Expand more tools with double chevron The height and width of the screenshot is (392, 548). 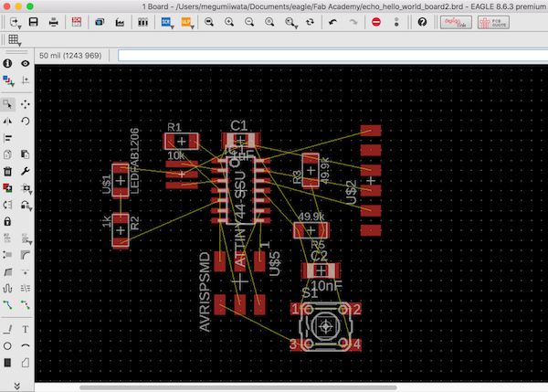tap(16, 386)
